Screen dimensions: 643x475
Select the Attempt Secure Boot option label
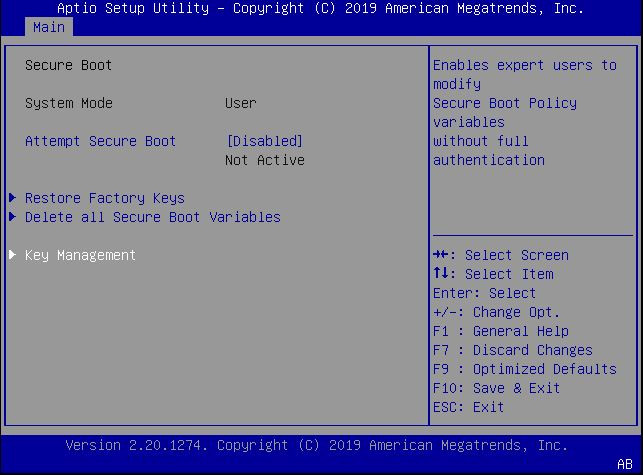(100, 141)
